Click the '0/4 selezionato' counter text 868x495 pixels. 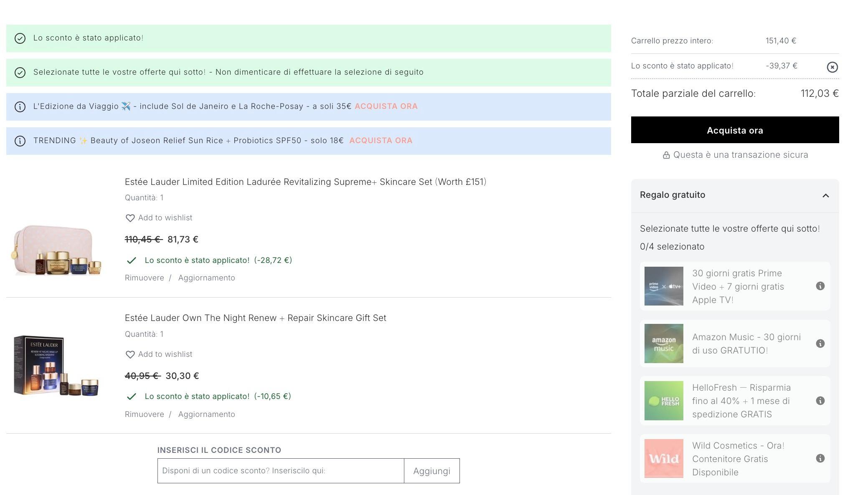tap(672, 247)
